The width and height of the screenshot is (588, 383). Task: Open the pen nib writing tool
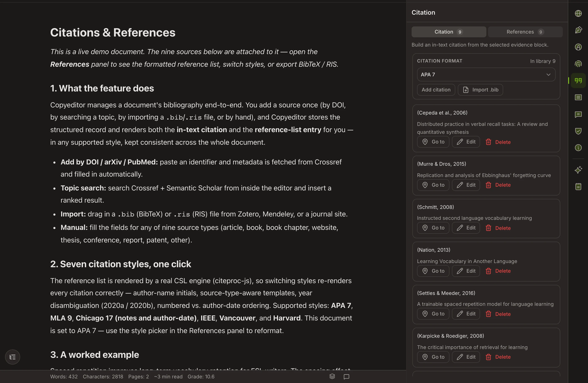[578, 30]
